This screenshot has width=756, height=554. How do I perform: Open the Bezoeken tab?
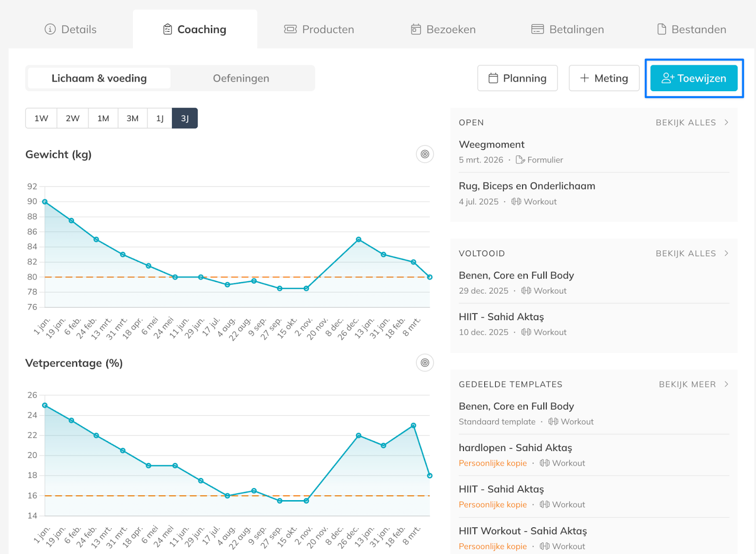(x=443, y=29)
